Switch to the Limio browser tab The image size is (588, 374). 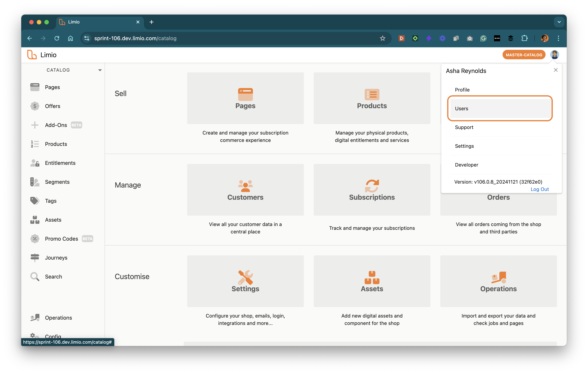pyautogui.click(x=100, y=22)
